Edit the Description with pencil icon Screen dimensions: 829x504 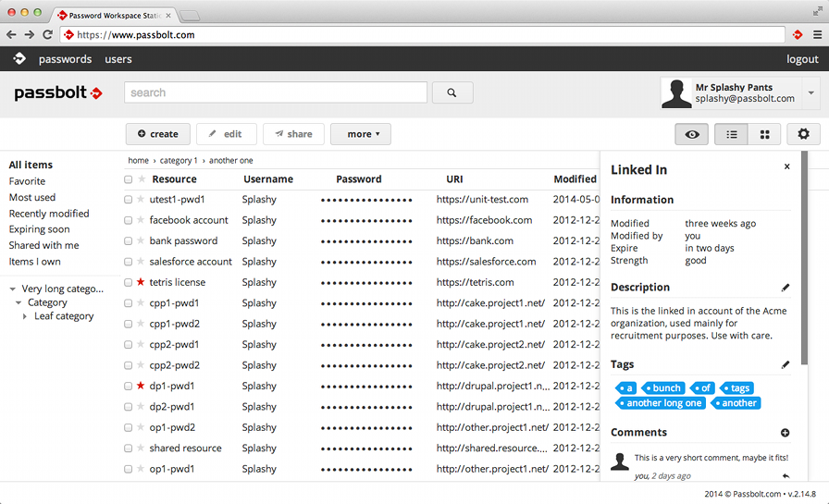pyautogui.click(x=786, y=288)
